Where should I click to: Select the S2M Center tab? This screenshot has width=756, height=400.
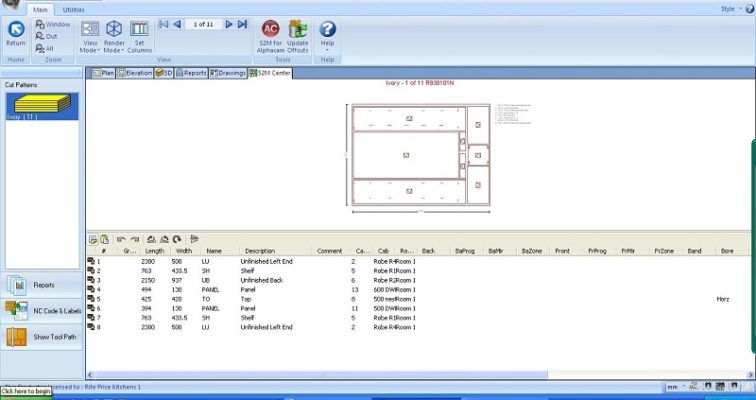[270, 73]
